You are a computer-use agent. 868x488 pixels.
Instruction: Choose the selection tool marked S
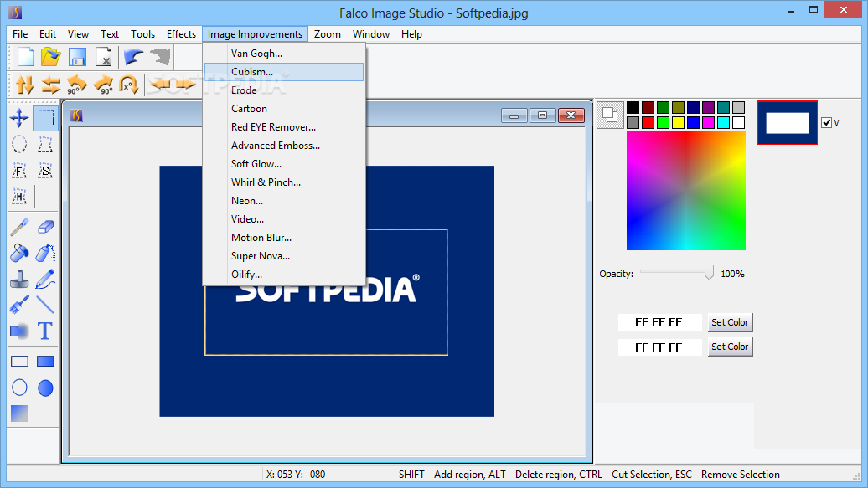tap(45, 171)
